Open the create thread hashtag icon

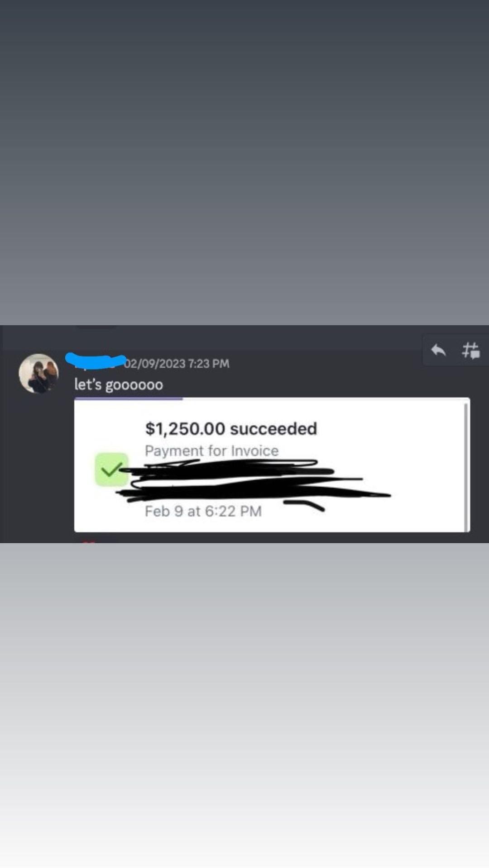[x=470, y=350]
